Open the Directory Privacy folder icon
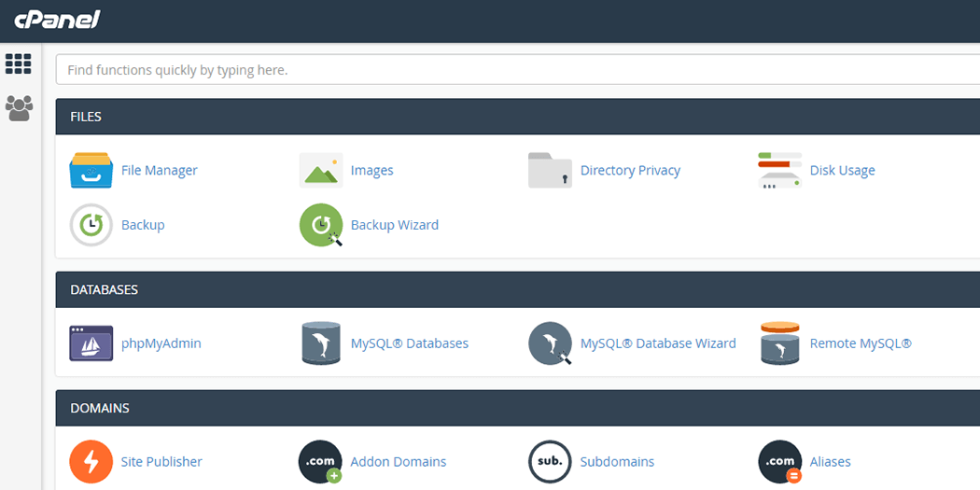Viewport: 980px width, 490px height. point(550,171)
